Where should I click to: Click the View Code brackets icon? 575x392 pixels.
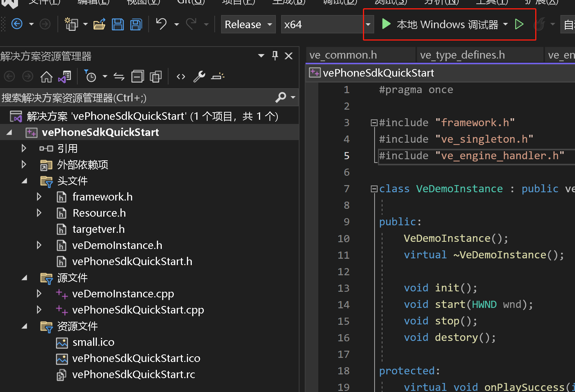pyautogui.click(x=181, y=77)
